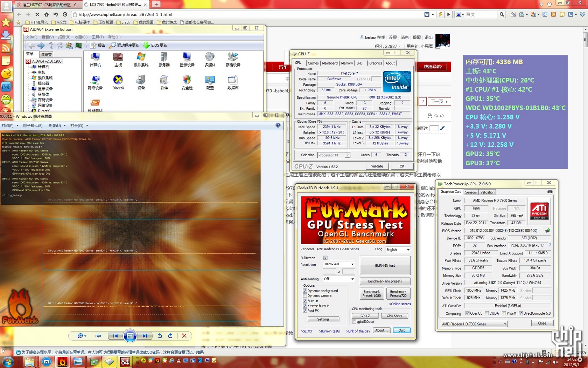This screenshot has width=588, height=368.
Task: Click BIOS 更新 toolbar button in AIDA64
Action: [155, 45]
